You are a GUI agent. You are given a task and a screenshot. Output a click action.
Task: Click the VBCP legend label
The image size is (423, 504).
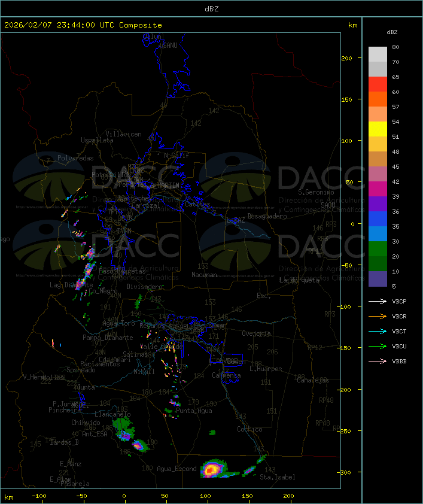pyautogui.click(x=399, y=301)
